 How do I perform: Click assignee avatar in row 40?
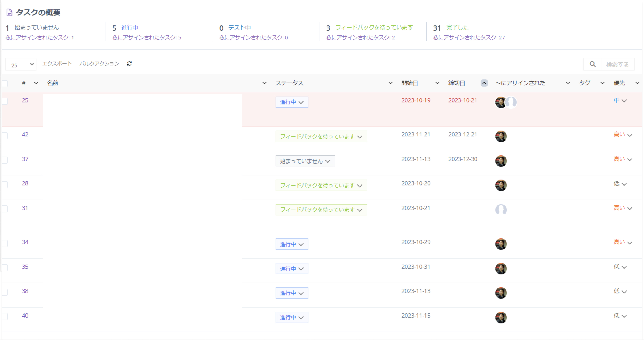(501, 317)
